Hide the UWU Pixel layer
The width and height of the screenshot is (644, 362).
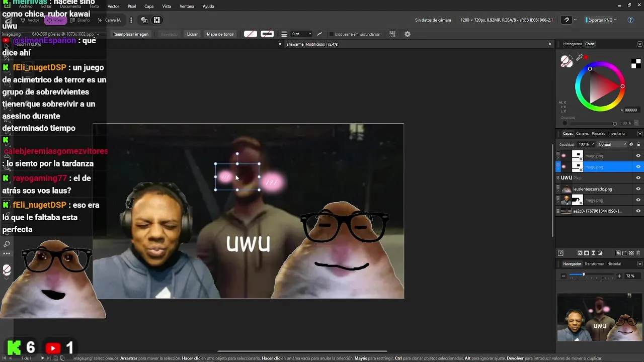click(638, 178)
